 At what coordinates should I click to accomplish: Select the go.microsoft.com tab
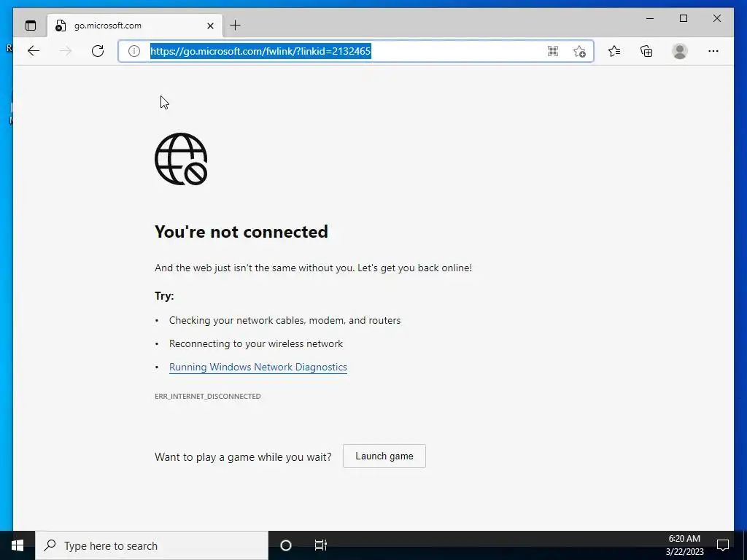point(135,26)
